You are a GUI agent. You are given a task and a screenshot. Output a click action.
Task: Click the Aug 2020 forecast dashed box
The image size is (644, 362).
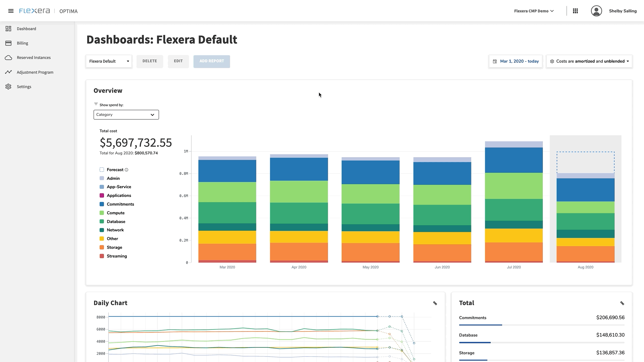[x=585, y=162]
